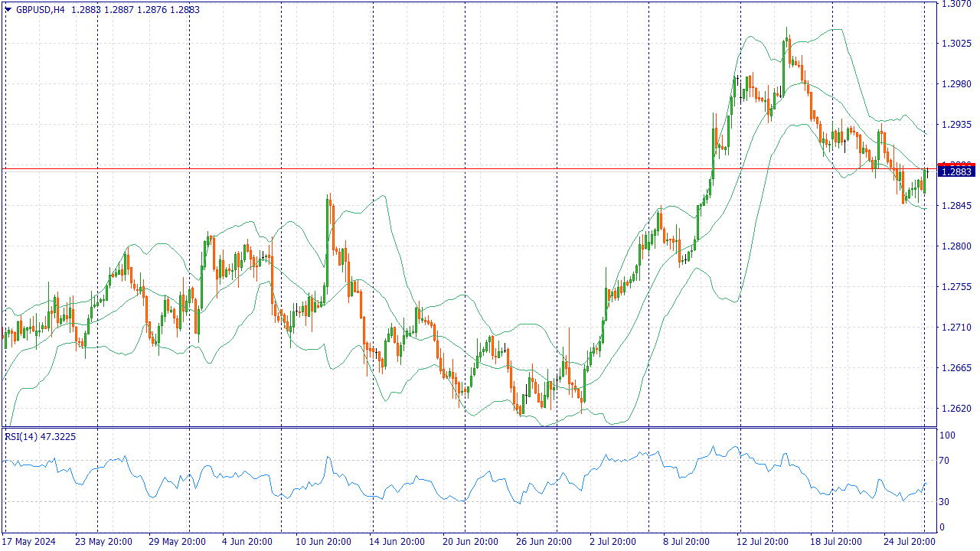The width and height of the screenshot is (980, 551).
Task: Click the RSI scale value 30
Action: pos(945,502)
